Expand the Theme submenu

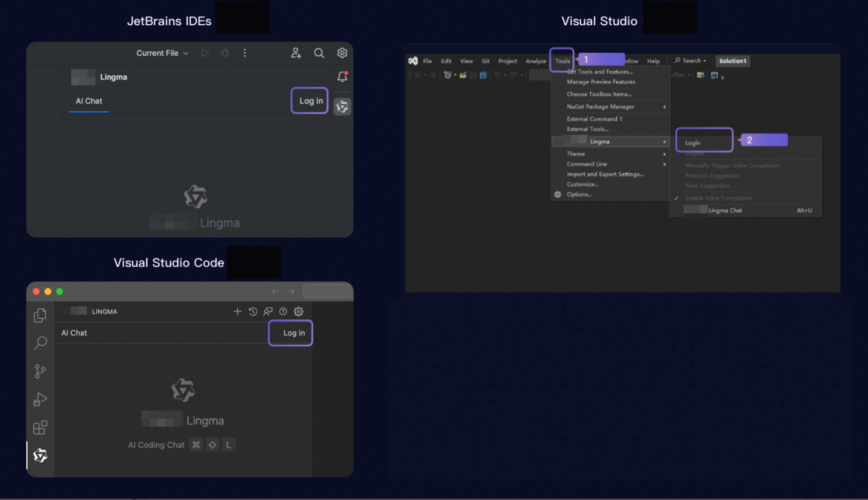(x=611, y=154)
